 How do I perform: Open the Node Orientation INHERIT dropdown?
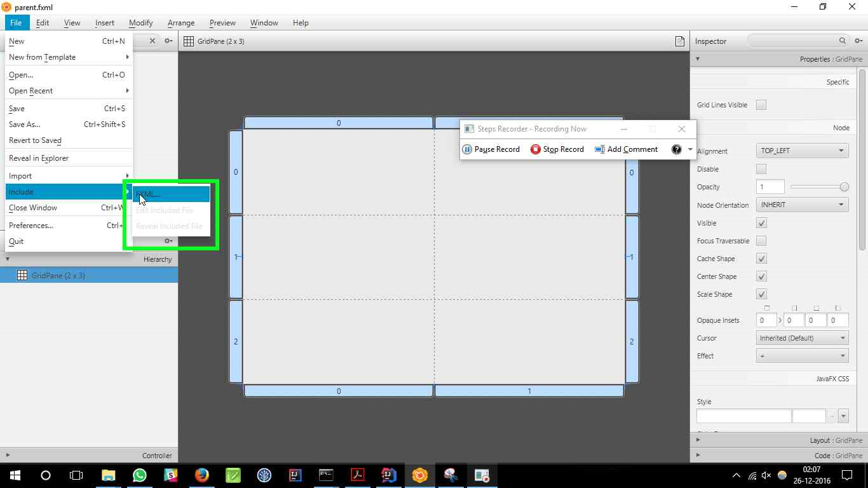click(802, 205)
